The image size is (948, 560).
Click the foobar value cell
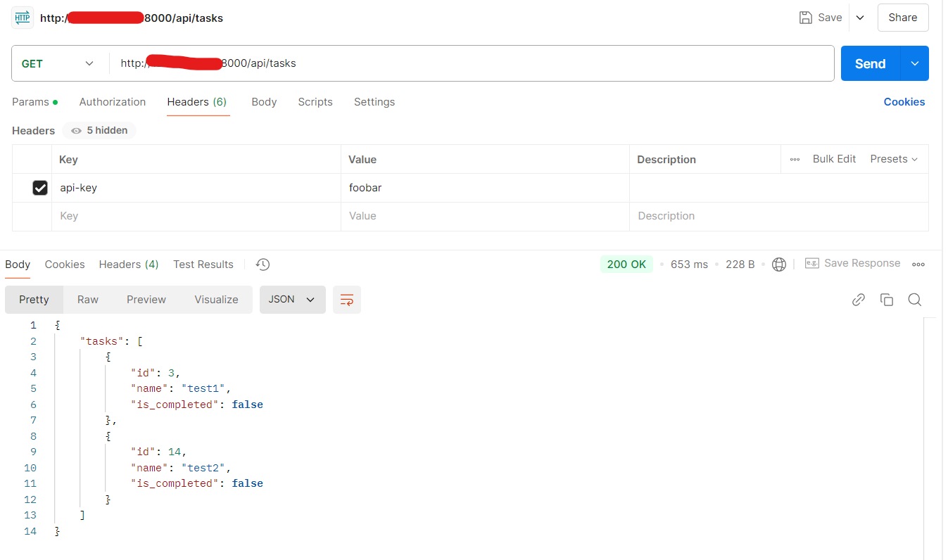(485, 188)
